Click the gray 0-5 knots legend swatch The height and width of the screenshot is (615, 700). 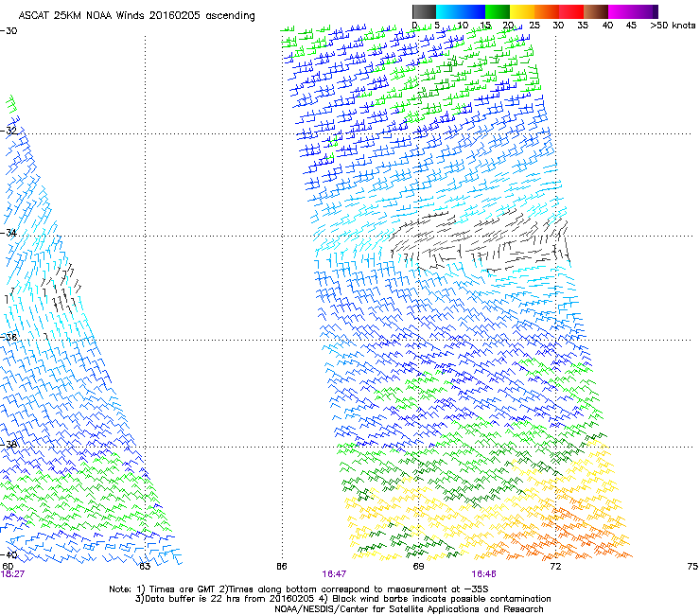click(424, 11)
